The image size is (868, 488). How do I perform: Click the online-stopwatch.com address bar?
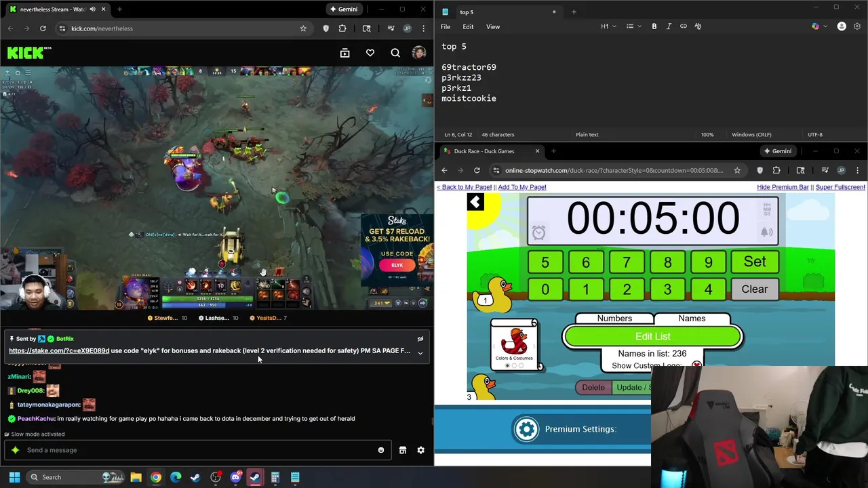click(x=614, y=170)
